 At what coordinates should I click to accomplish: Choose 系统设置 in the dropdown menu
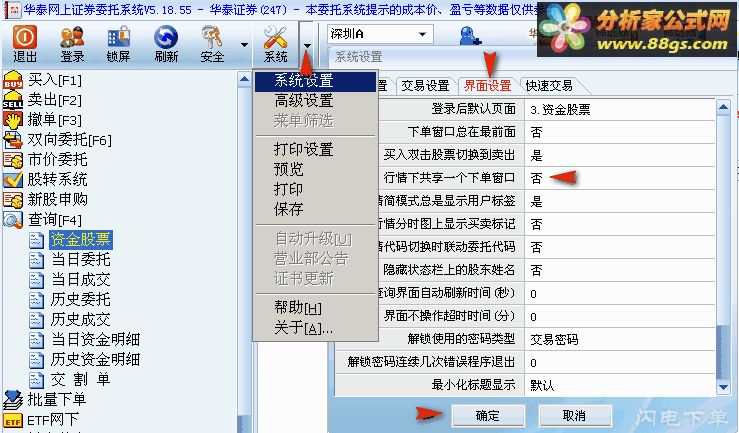[x=316, y=81]
